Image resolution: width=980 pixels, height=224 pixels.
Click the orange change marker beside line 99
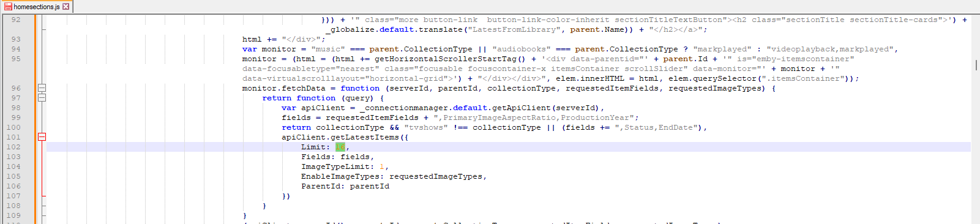[x=35, y=118]
